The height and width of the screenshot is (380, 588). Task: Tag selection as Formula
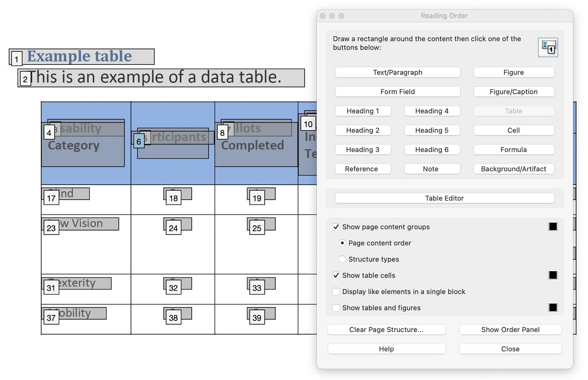514,149
